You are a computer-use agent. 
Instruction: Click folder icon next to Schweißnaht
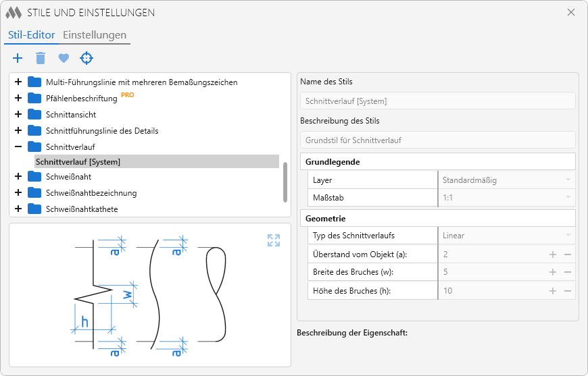(34, 177)
